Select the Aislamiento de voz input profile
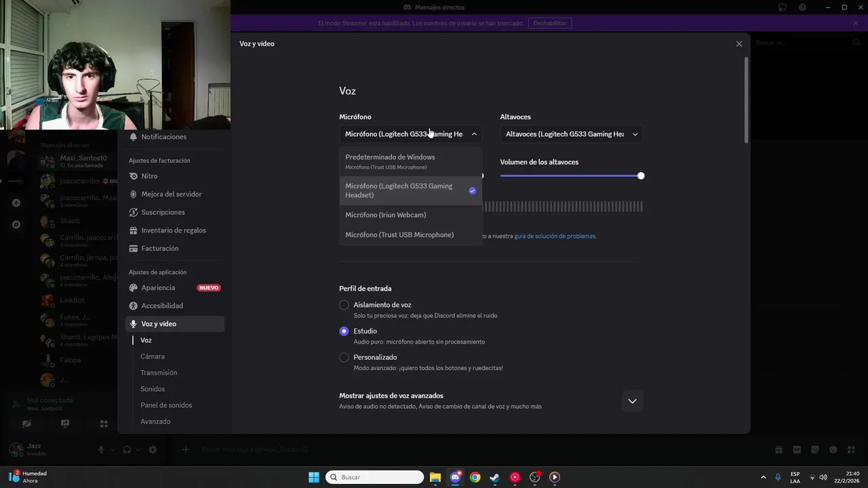 coord(344,305)
